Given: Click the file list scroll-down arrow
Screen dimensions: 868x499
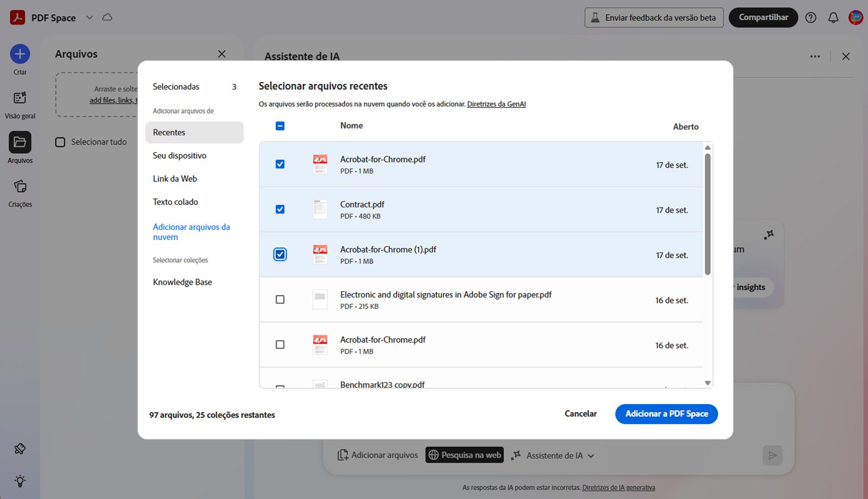Looking at the screenshot, I should (707, 383).
